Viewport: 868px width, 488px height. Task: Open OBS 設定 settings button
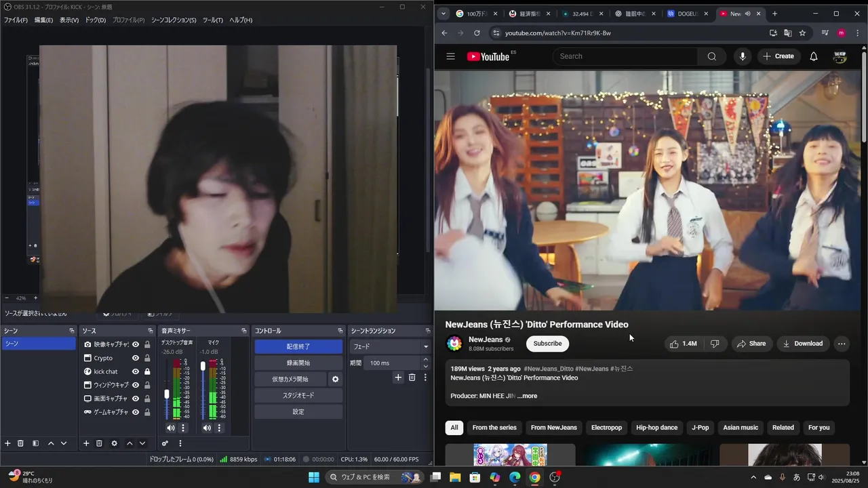coord(298,411)
